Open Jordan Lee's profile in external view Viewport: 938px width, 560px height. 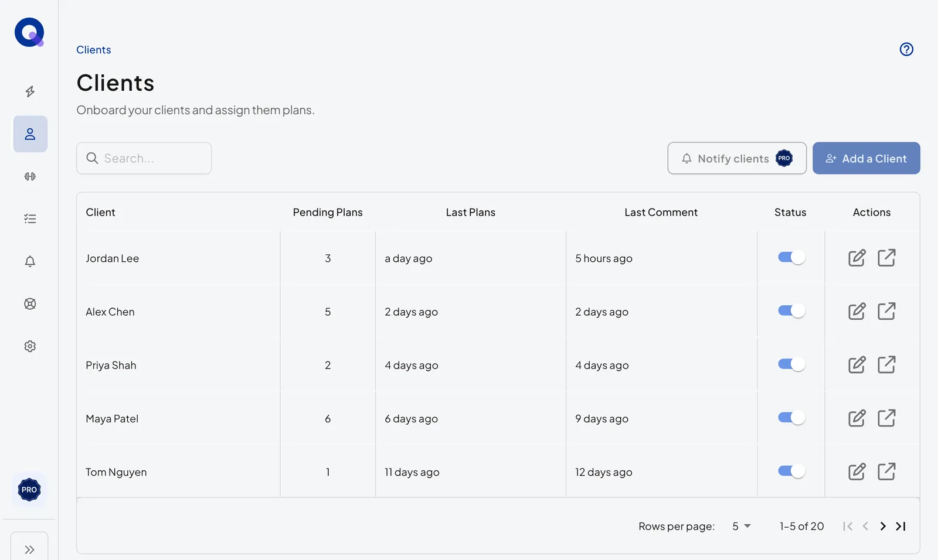886,258
